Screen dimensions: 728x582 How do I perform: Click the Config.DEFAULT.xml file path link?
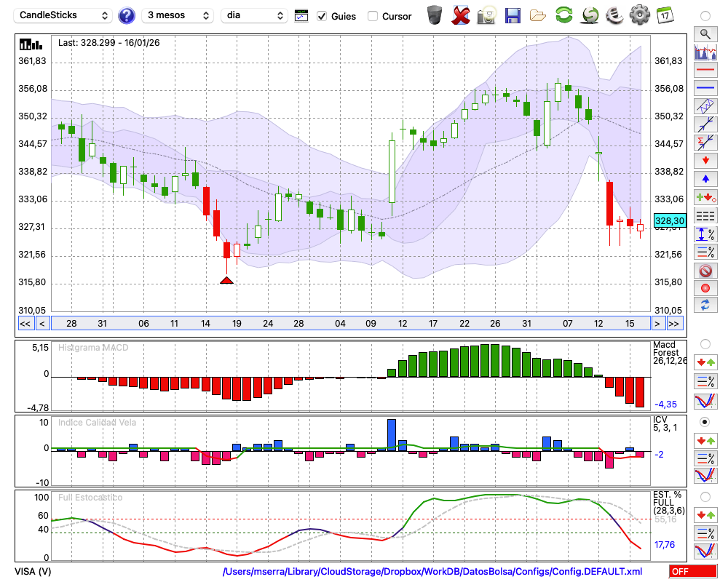pos(432,572)
